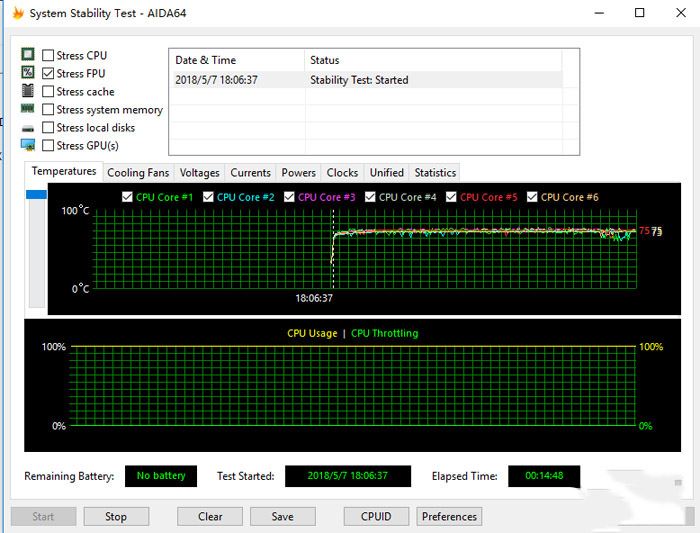Switch to the Powers tab
Viewport: 700px width, 533px height.
(298, 173)
